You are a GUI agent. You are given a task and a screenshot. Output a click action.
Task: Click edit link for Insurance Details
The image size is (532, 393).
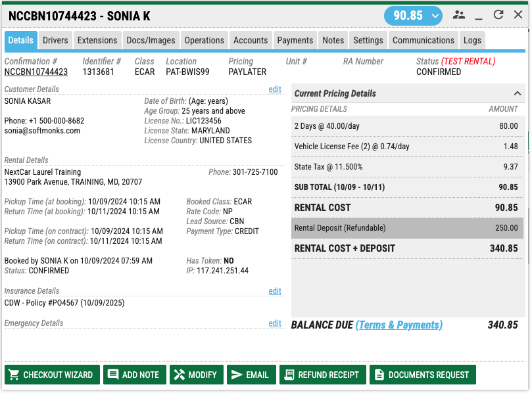tap(275, 291)
